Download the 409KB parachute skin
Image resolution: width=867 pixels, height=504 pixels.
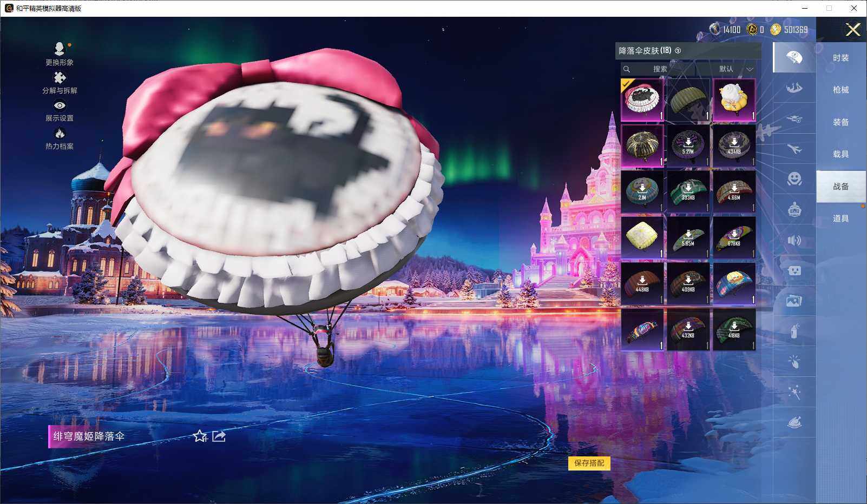point(688,284)
